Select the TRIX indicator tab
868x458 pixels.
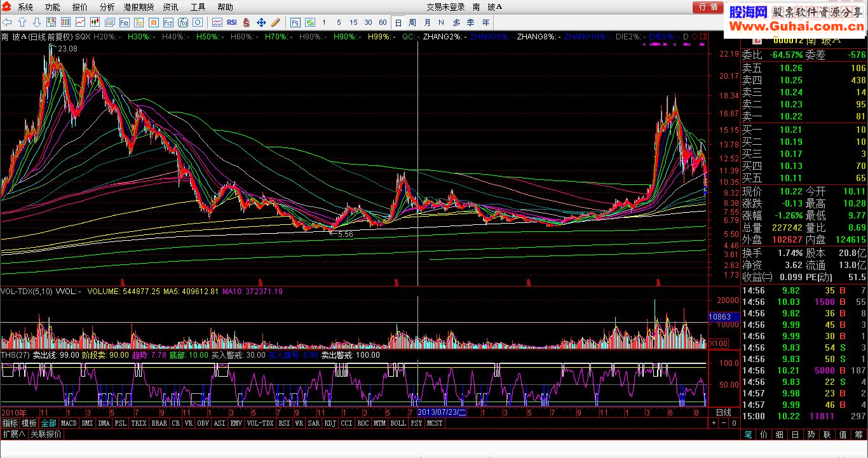(139, 423)
